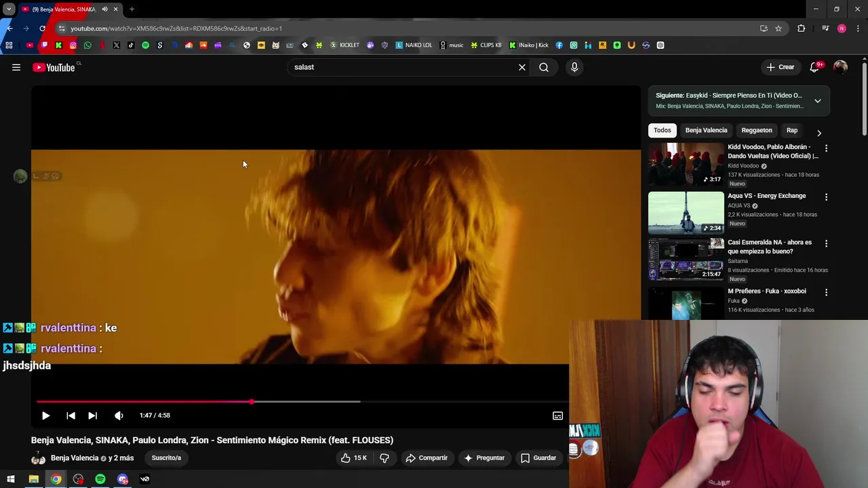Open the TikTok bookmark icon
Screen dimensions: 868x488
pos(131,45)
